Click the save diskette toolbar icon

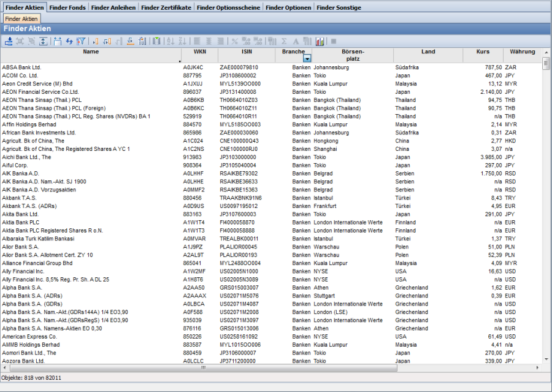[57, 41]
